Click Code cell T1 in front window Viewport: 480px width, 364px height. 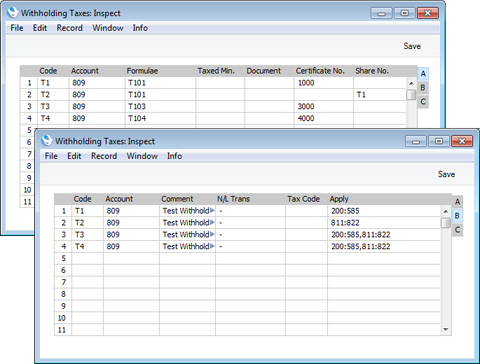click(87, 211)
